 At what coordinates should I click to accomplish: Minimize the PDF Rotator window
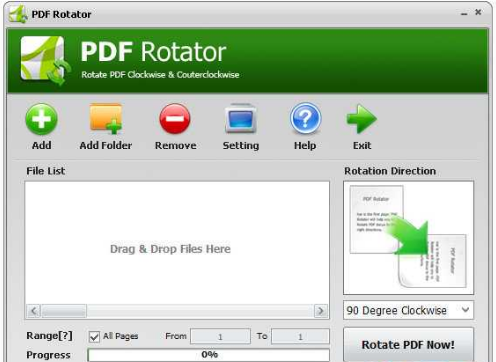(x=464, y=14)
